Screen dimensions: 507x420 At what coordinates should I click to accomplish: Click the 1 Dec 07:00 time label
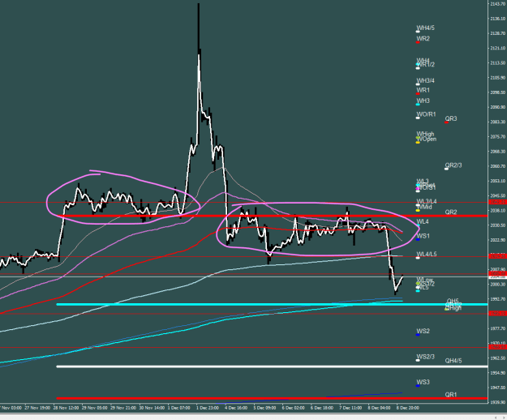[178, 408]
